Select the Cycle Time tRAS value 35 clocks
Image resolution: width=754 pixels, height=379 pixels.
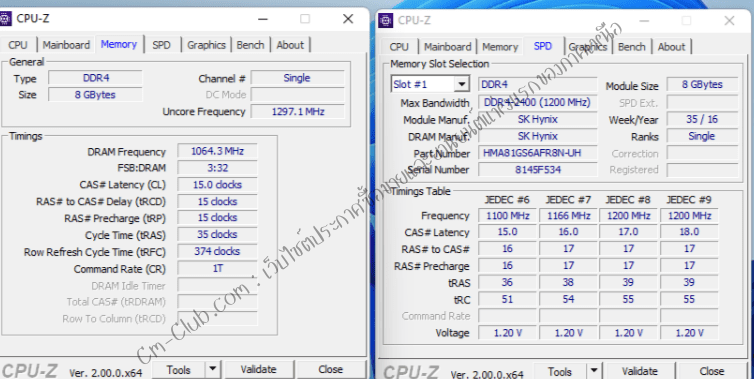217,234
